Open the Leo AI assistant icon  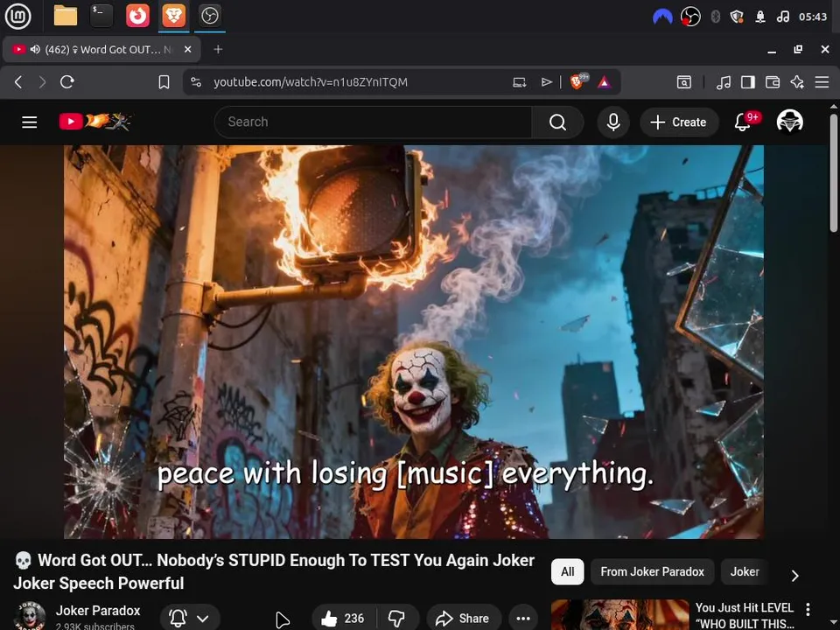click(x=797, y=82)
